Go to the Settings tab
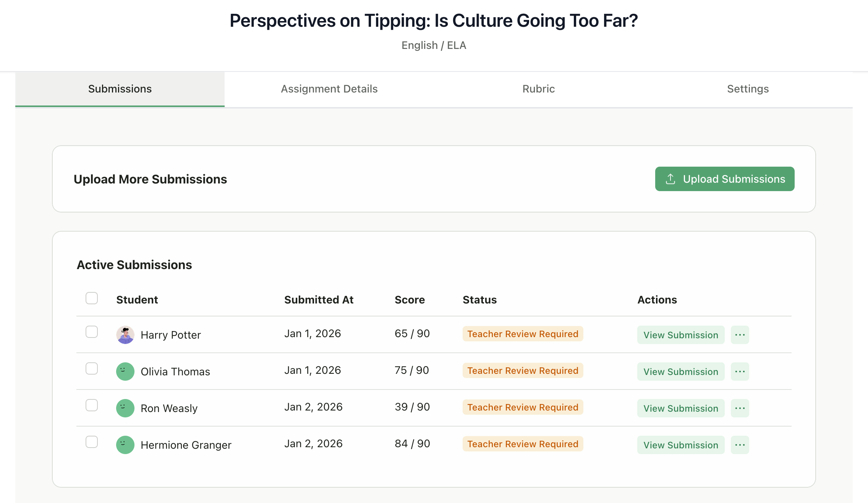 coord(748,89)
